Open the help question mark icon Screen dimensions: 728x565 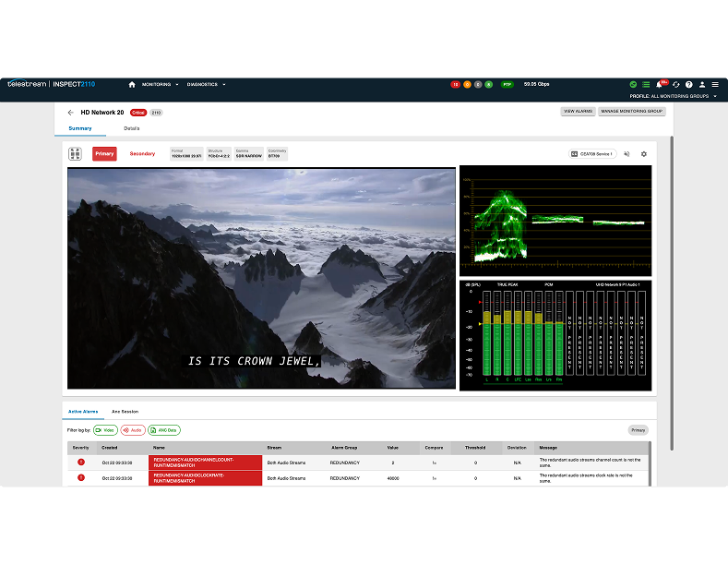pyautogui.click(x=689, y=85)
